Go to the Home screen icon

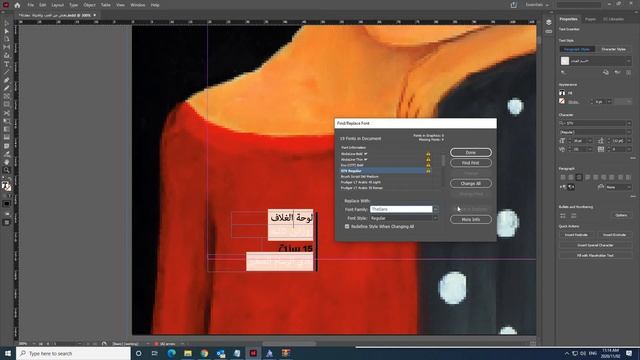pyautogui.click(x=17, y=5)
